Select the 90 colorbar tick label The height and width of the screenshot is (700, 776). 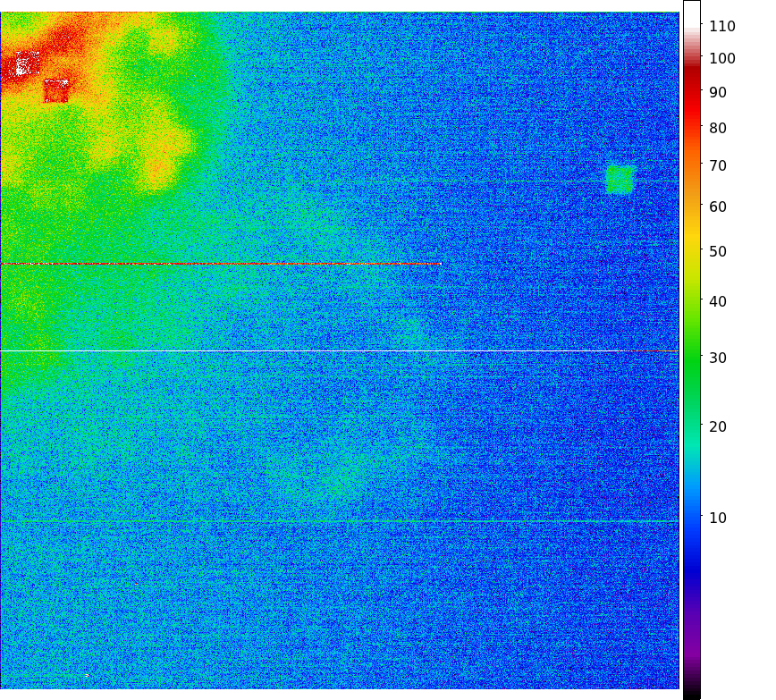[x=718, y=93]
